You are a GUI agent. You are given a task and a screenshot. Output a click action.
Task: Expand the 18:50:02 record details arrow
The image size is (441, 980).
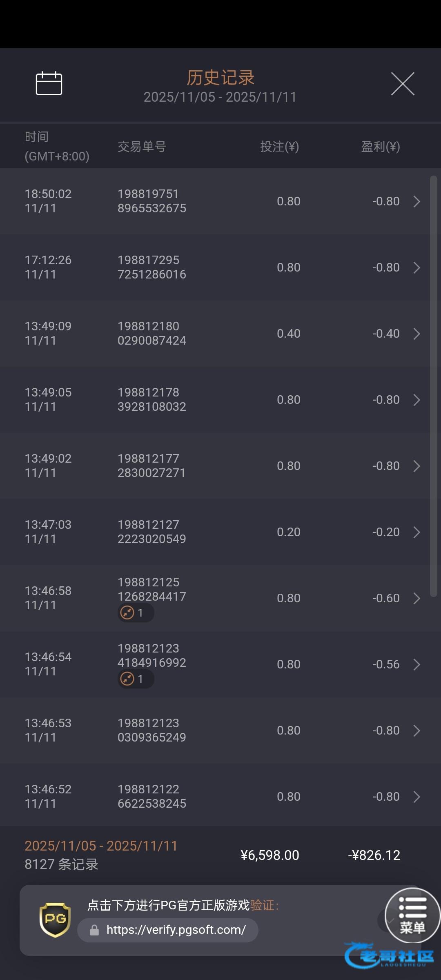click(416, 201)
